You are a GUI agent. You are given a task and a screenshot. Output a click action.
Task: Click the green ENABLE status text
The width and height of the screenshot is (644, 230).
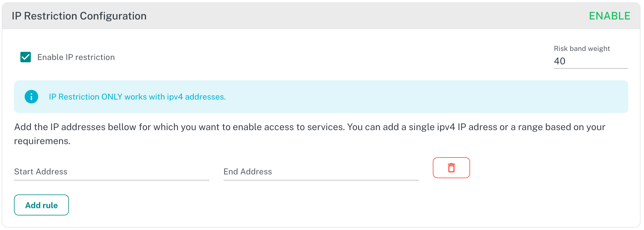(x=609, y=16)
